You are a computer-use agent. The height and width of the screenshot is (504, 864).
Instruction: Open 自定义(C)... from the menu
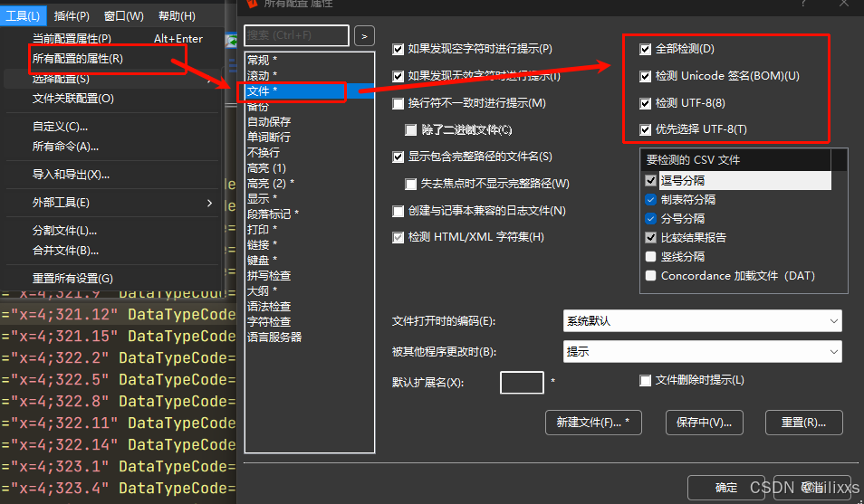[112, 127]
